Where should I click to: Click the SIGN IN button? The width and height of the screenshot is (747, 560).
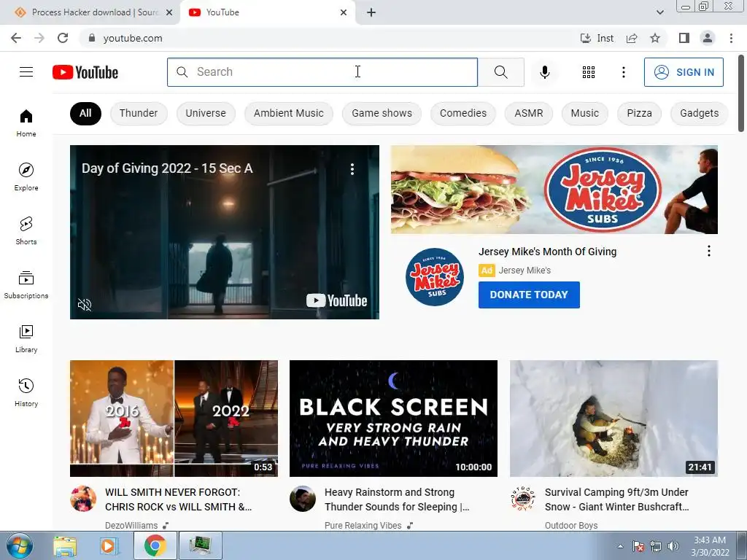coord(684,72)
